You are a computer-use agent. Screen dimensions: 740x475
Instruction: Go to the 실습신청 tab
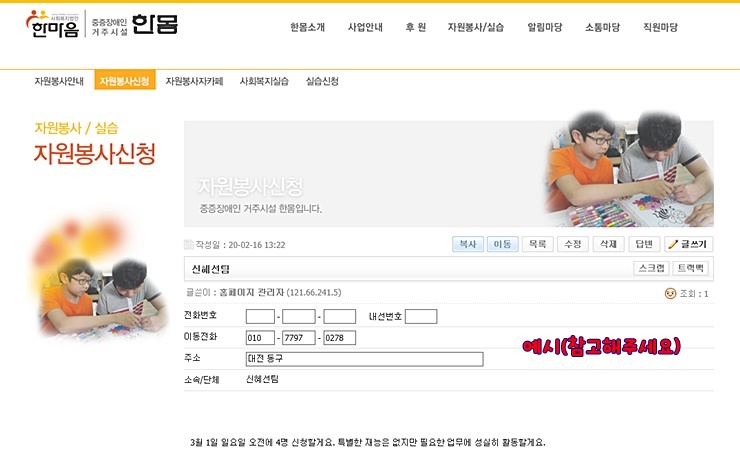(x=322, y=81)
